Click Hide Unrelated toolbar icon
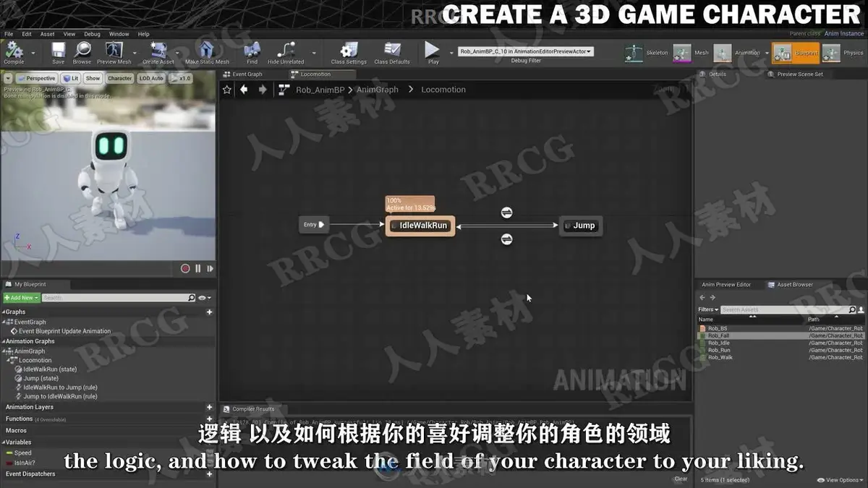This screenshot has width=868, height=488. tap(286, 50)
